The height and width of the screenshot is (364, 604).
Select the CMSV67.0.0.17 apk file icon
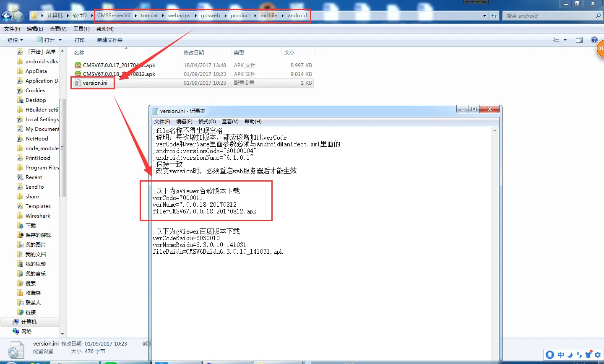click(78, 65)
